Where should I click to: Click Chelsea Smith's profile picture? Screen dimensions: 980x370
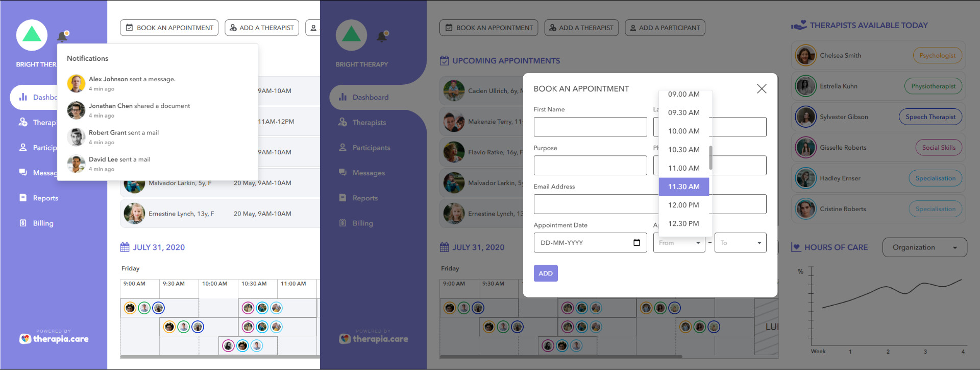pos(805,56)
